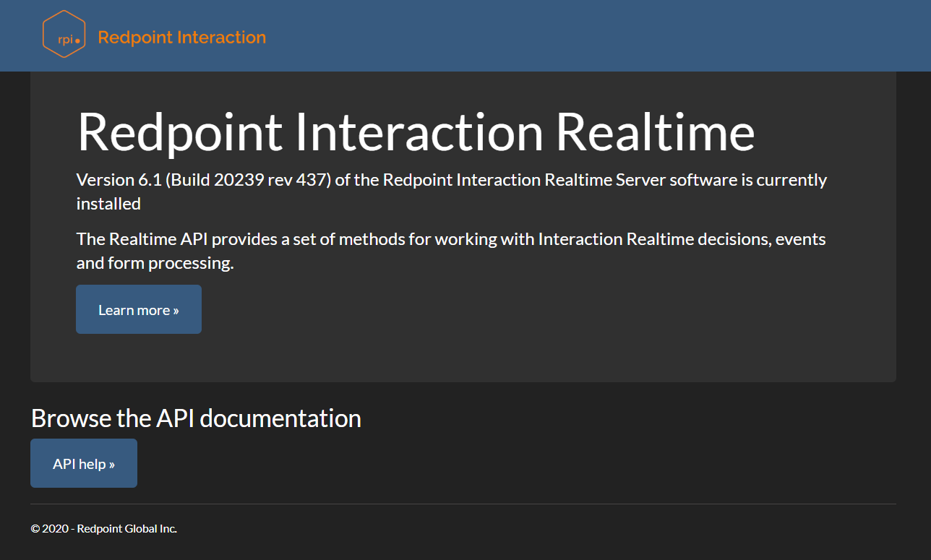Click the orange dot inside the rpi logo
931x560 pixels.
click(77, 41)
